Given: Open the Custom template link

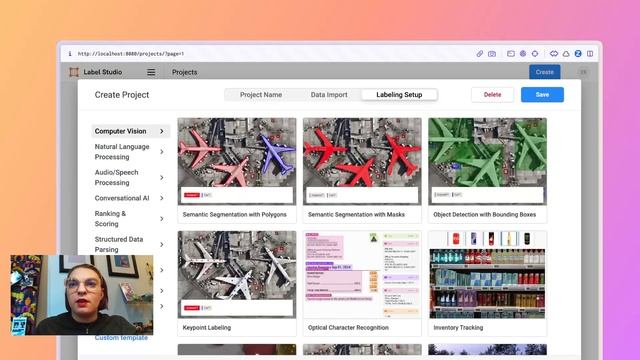Looking at the screenshot, I should click(121, 338).
